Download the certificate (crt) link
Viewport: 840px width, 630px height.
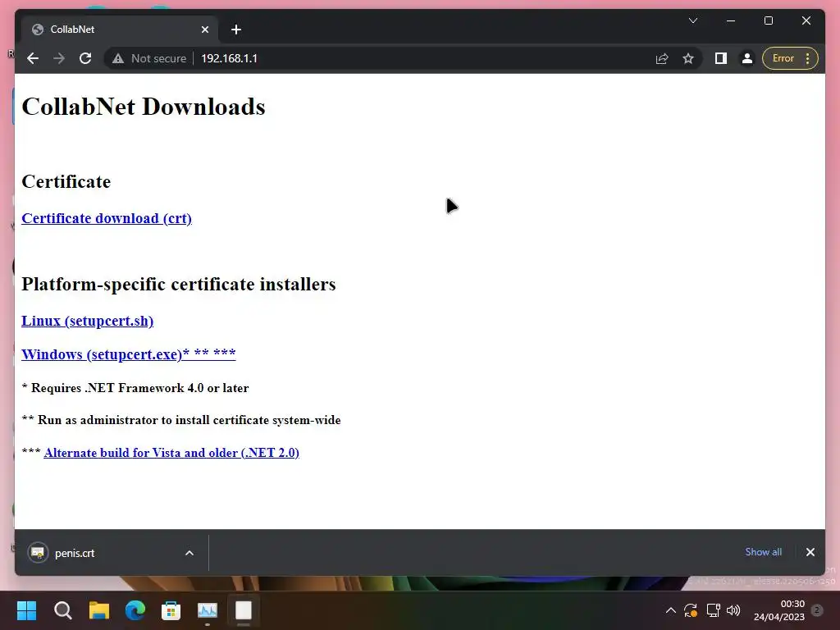107,218
